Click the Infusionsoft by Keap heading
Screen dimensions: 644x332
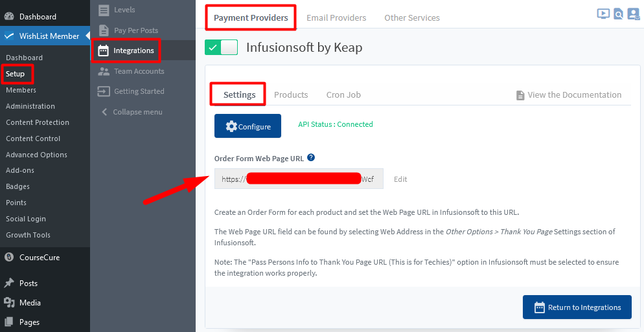coord(305,48)
